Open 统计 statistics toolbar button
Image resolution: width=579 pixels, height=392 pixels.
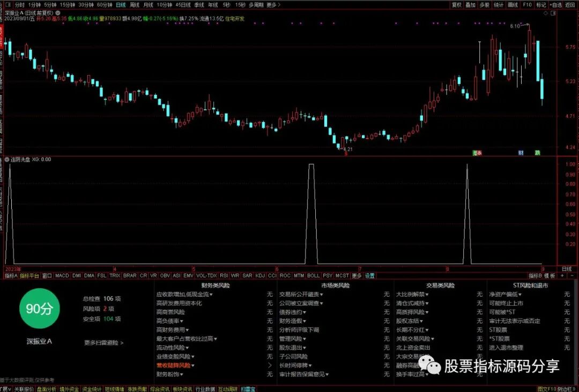499,5
